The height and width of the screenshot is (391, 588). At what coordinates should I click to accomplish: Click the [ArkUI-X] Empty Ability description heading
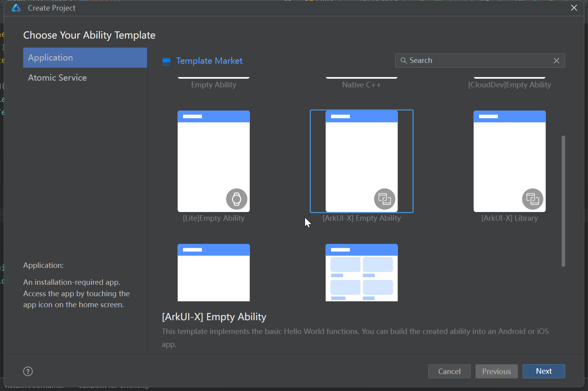214,317
